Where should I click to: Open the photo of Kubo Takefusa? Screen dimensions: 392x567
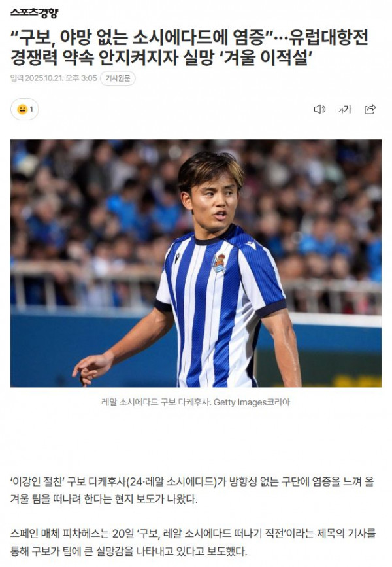(x=196, y=264)
